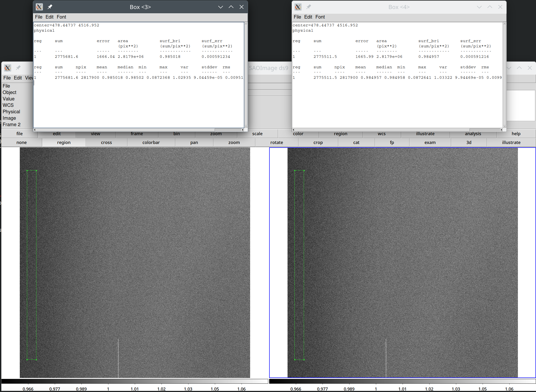Click the ds9 main window app icon
This screenshot has height=392, width=536.
click(8, 68)
